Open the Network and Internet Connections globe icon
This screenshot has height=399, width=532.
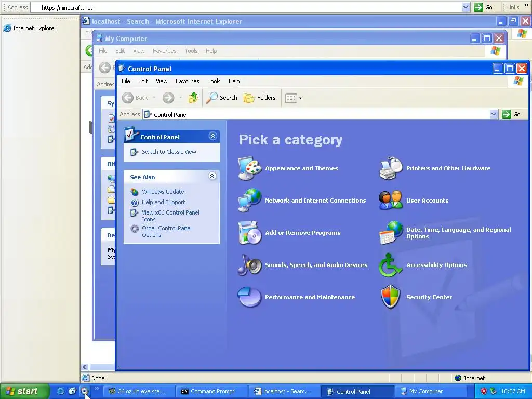coord(250,200)
